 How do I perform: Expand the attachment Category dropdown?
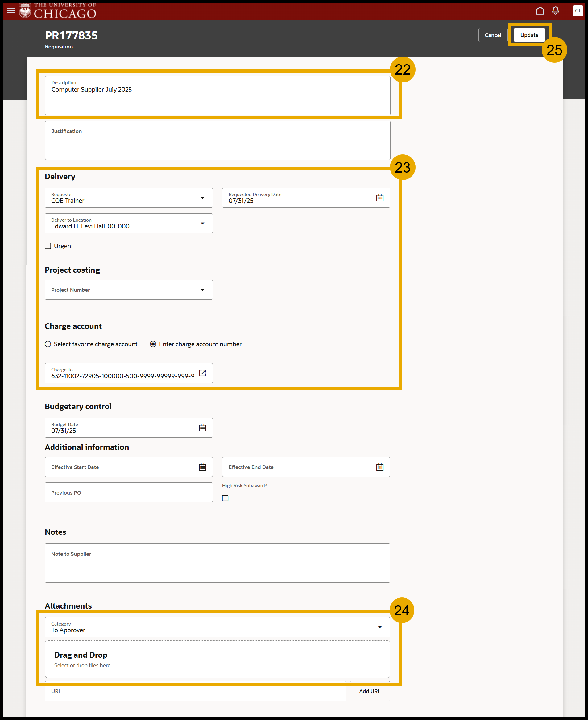(380, 627)
